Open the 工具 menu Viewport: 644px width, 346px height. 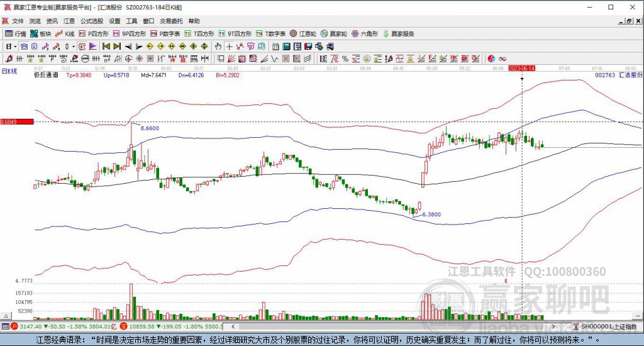pyautogui.click(x=131, y=21)
